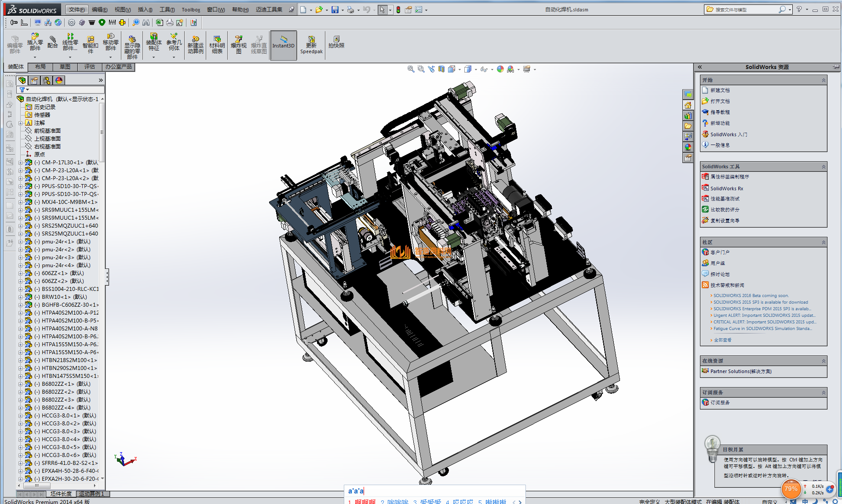The height and width of the screenshot is (504, 842).
Task: Toggle the pushpin next to 迈迪工具集
Action: click(291, 10)
